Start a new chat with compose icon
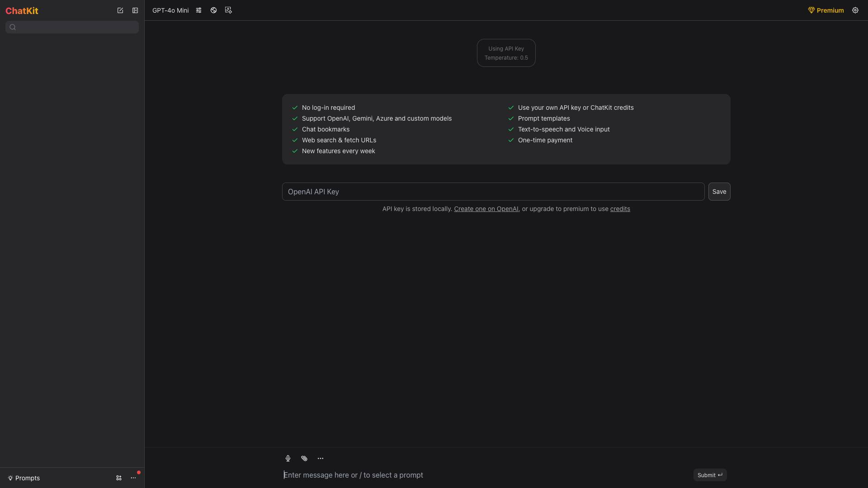The width and height of the screenshot is (868, 488). click(x=120, y=10)
